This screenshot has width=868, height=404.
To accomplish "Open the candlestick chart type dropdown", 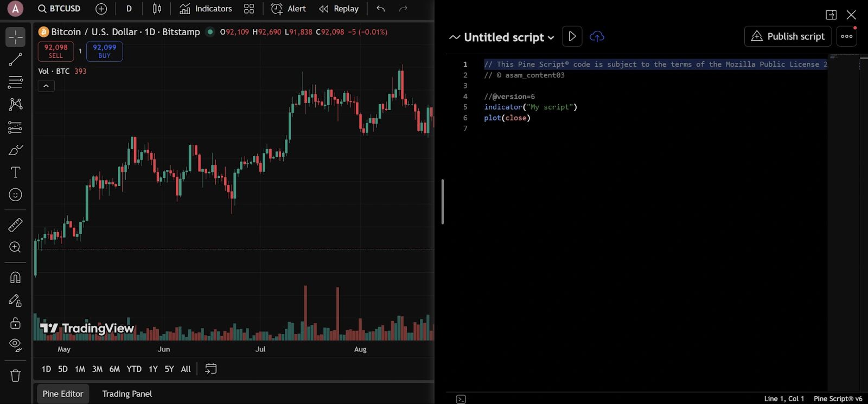I will pyautogui.click(x=157, y=9).
